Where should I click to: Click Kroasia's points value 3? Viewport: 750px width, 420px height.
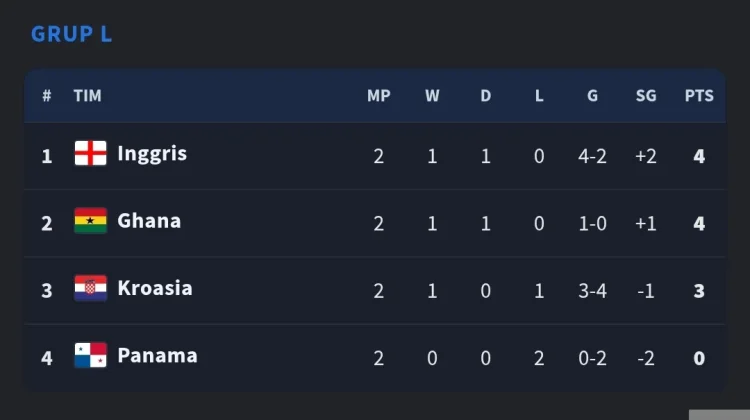[x=699, y=291]
